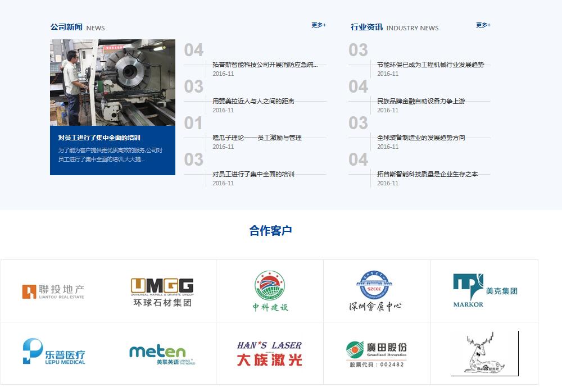Open the Markor 美克集团 logo
The height and width of the screenshot is (392, 562).
click(x=484, y=291)
